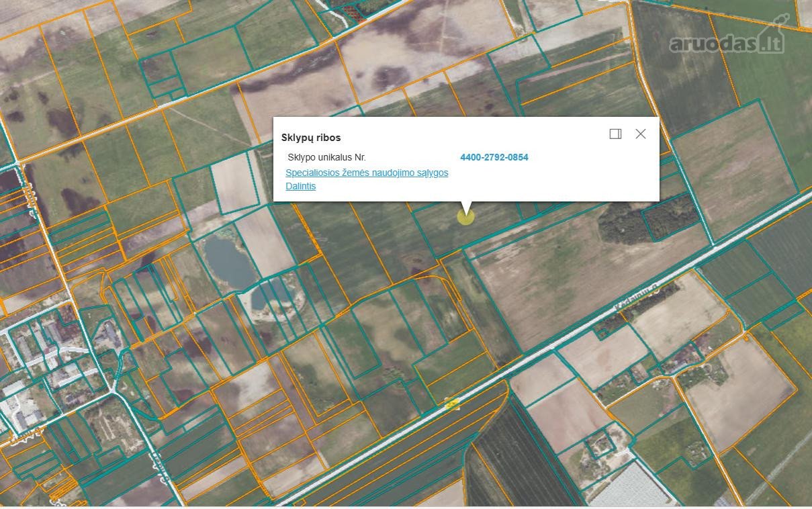Click the yellow road number marker on highway

pos(452,404)
